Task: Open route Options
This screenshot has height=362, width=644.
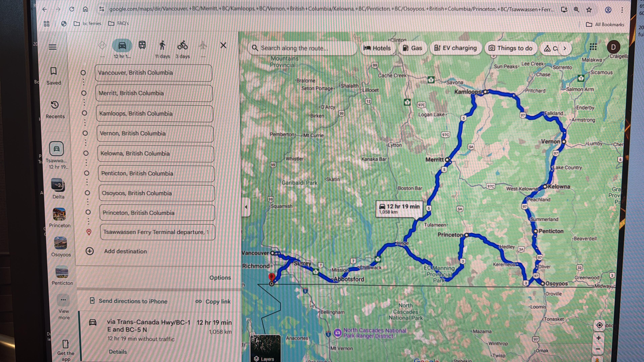Action: [x=220, y=278]
